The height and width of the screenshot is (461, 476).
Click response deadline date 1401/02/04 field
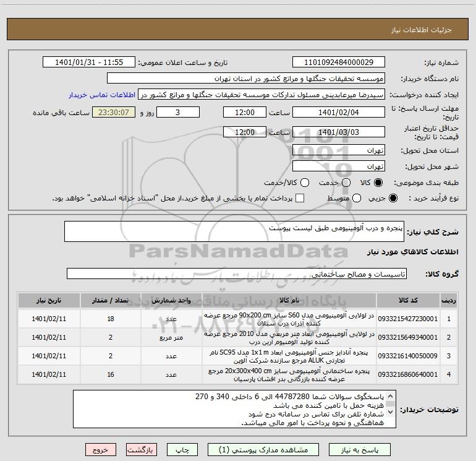point(339,112)
